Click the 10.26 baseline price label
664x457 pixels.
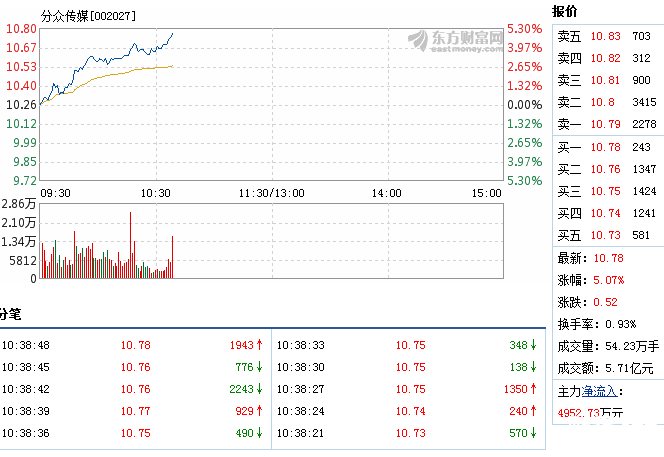click(x=21, y=105)
